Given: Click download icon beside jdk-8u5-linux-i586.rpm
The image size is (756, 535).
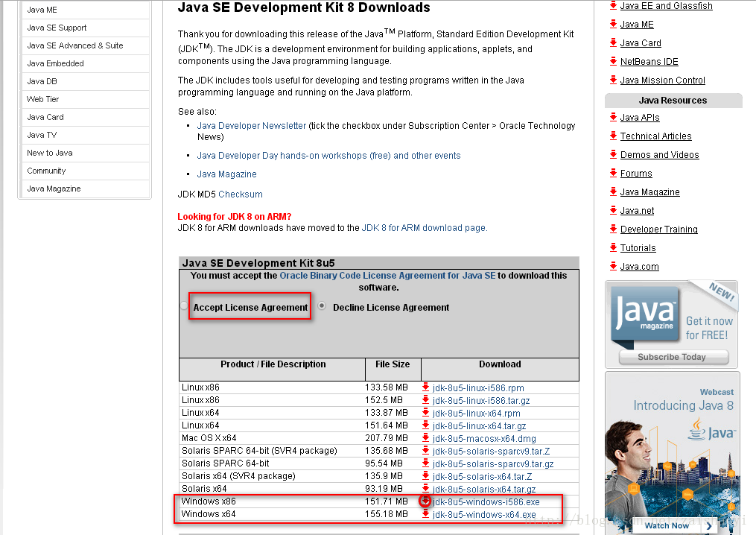Looking at the screenshot, I should point(425,387).
